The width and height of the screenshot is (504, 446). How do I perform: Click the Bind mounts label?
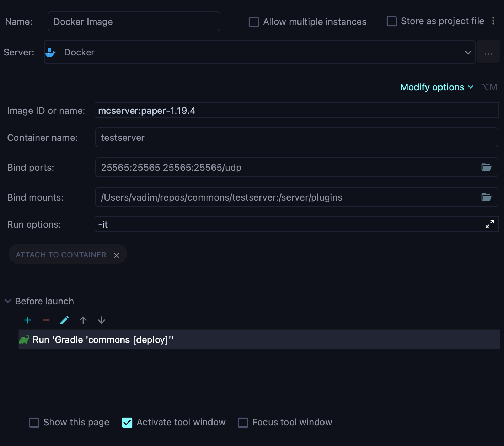tap(36, 197)
